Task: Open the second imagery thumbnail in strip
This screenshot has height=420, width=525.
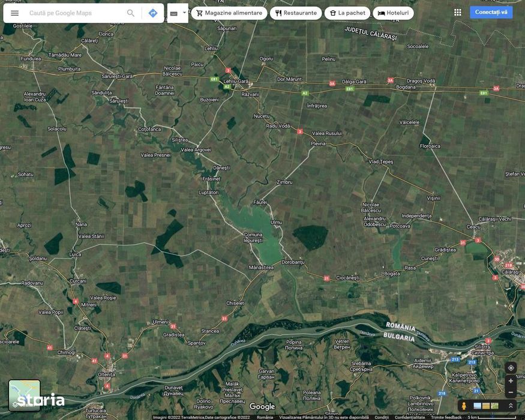Action: pyautogui.click(x=486, y=406)
